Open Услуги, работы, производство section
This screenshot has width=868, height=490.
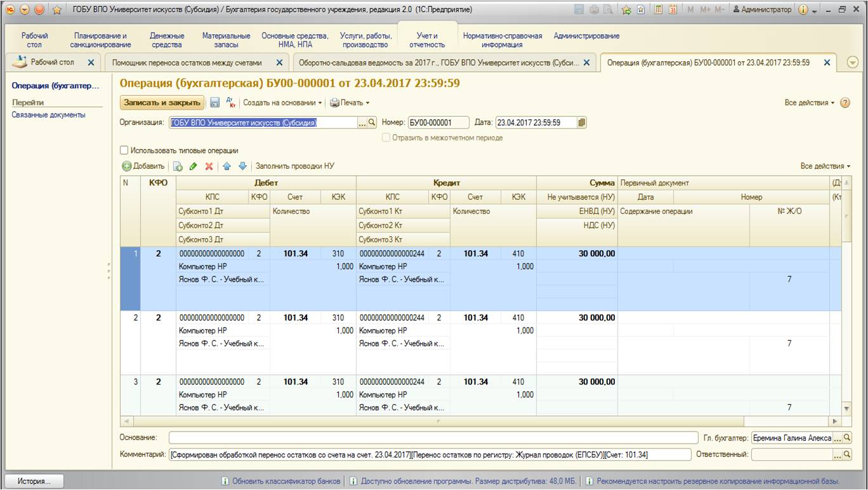click(365, 40)
